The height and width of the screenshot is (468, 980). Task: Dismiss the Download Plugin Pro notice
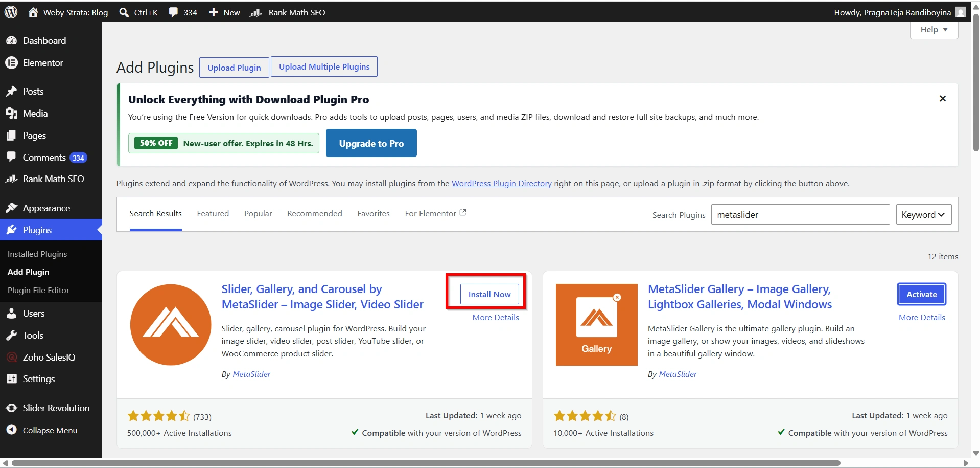coord(943,98)
